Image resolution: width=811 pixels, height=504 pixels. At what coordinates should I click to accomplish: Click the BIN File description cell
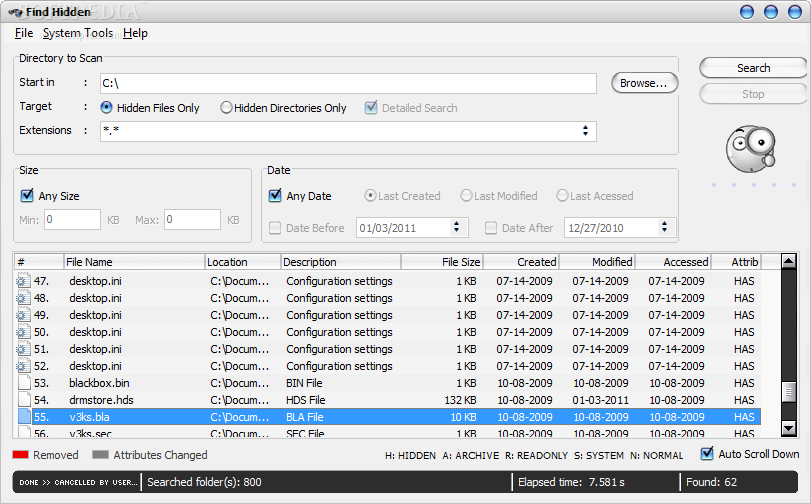tap(304, 383)
